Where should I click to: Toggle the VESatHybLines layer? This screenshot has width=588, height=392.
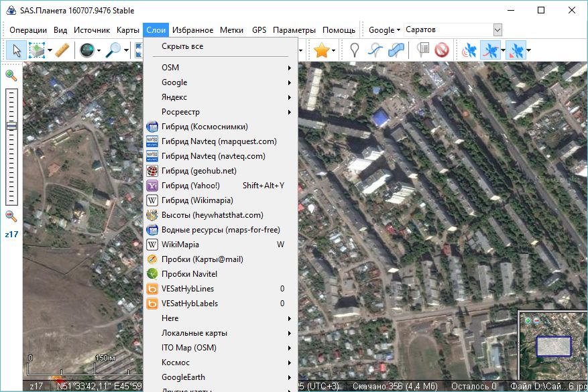(221, 289)
